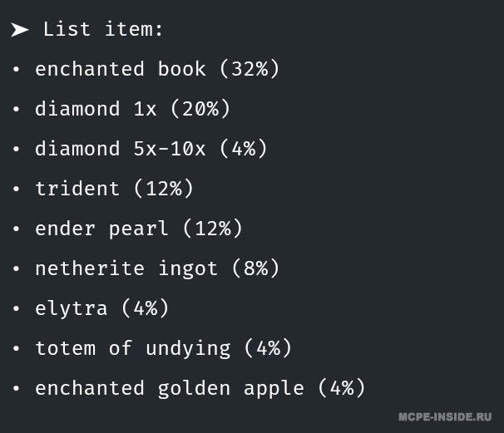Click the arrow icon beside List item

click(x=20, y=30)
